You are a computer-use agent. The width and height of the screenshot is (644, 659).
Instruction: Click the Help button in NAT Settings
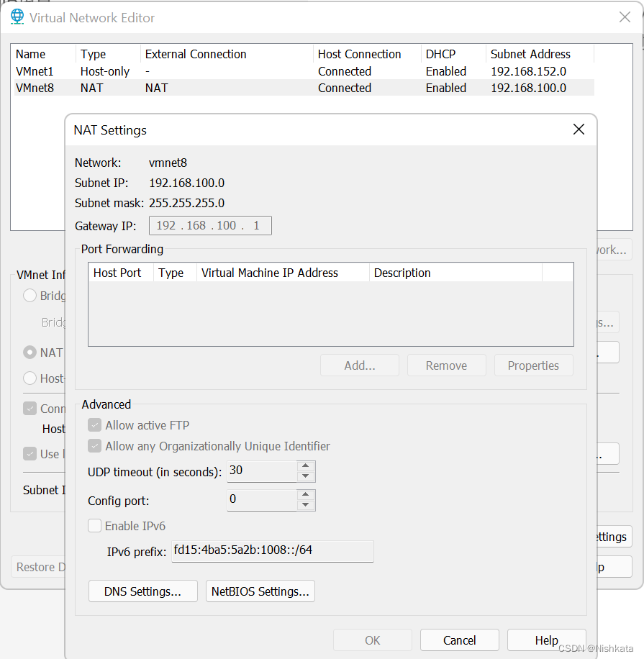(x=547, y=640)
